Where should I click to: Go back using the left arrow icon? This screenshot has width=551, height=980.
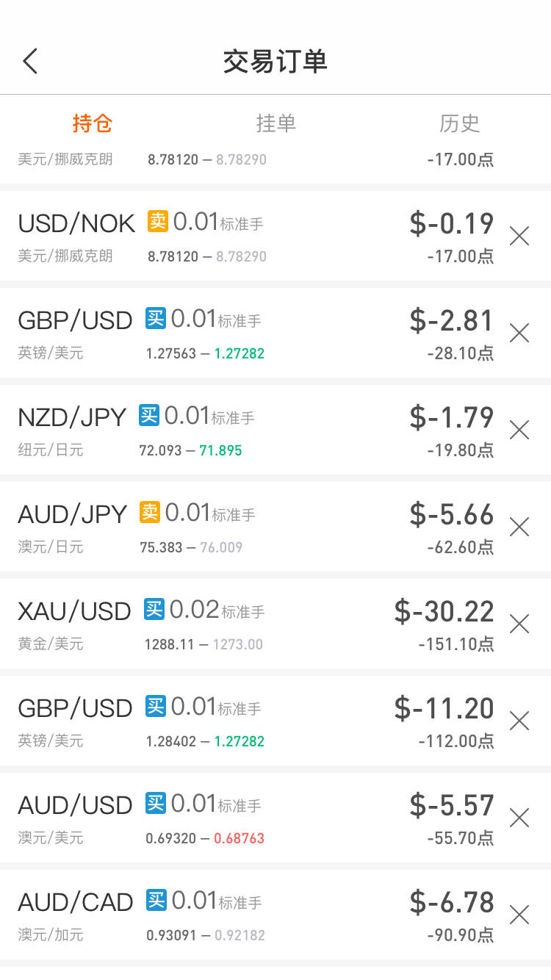coord(30,61)
